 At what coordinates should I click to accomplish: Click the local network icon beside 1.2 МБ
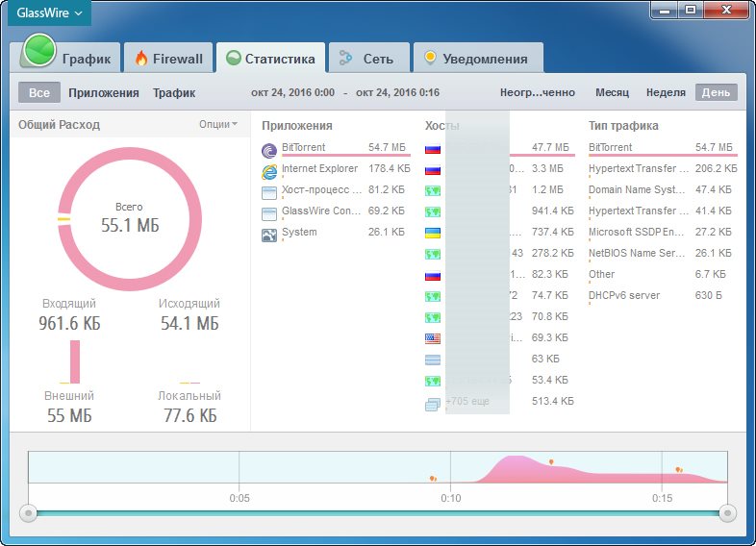433,191
